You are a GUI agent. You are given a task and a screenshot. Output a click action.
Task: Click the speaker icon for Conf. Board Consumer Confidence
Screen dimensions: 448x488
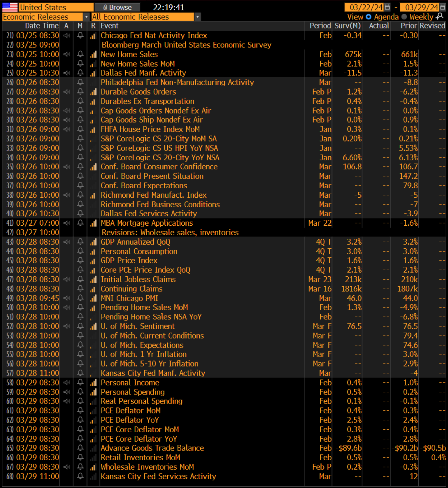tap(66, 167)
